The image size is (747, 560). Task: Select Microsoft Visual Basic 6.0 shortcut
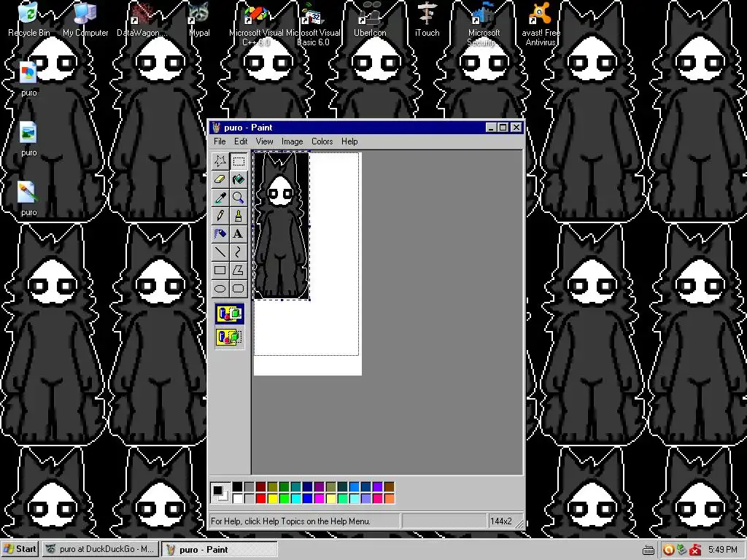point(313,25)
